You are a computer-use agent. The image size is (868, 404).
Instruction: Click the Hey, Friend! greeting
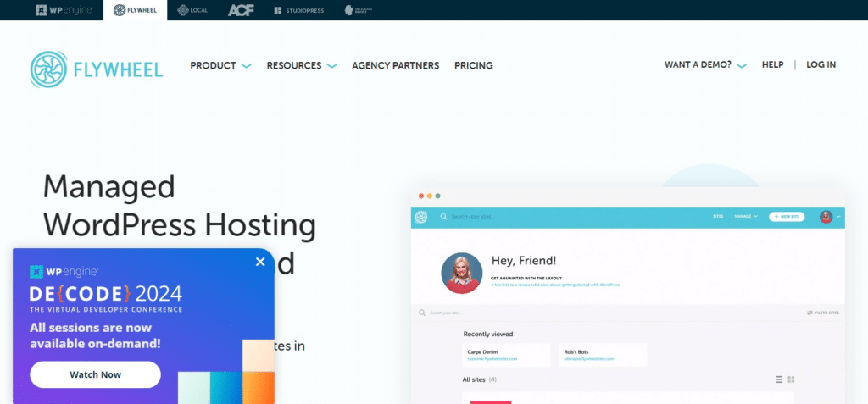point(524,261)
